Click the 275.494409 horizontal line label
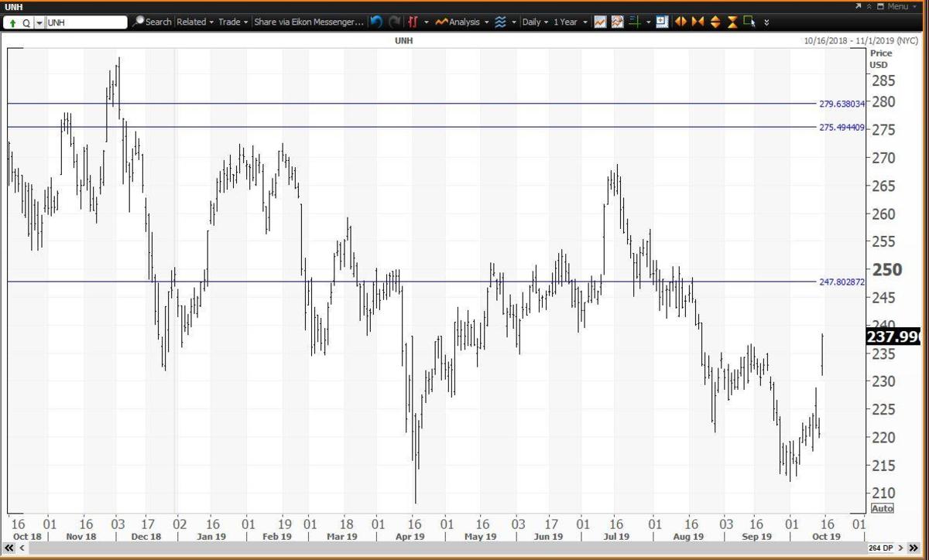Screen dimensions: 929x560 (842, 127)
